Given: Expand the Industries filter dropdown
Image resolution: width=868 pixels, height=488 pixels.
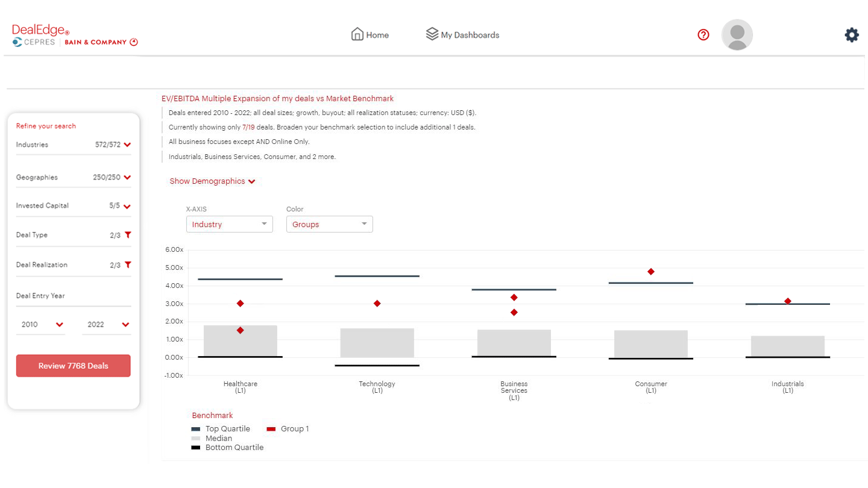Looking at the screenshot, I should click(126, 144).
